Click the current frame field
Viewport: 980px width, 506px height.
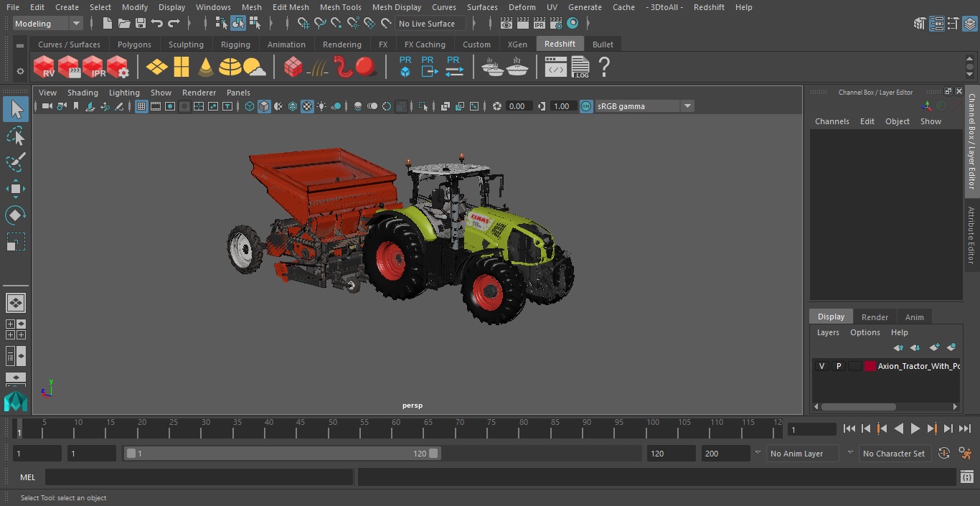click(811, 429)
